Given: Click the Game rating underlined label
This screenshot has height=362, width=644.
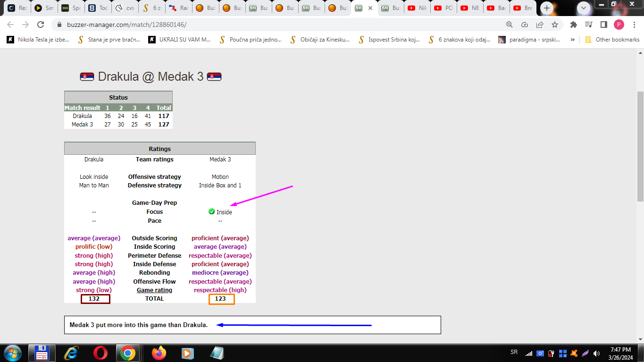Looking at the screenshot, I should pyautogui.click(x=154, y=290).
